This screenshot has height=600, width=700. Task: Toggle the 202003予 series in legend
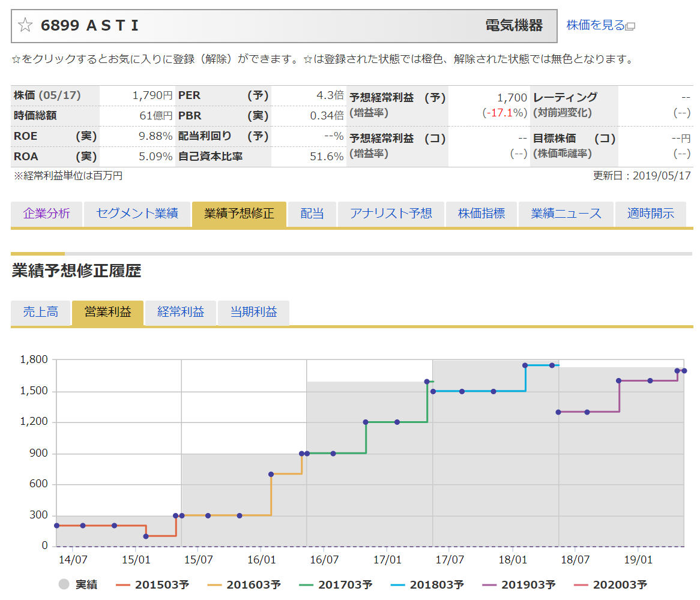[x=611, y=585]
